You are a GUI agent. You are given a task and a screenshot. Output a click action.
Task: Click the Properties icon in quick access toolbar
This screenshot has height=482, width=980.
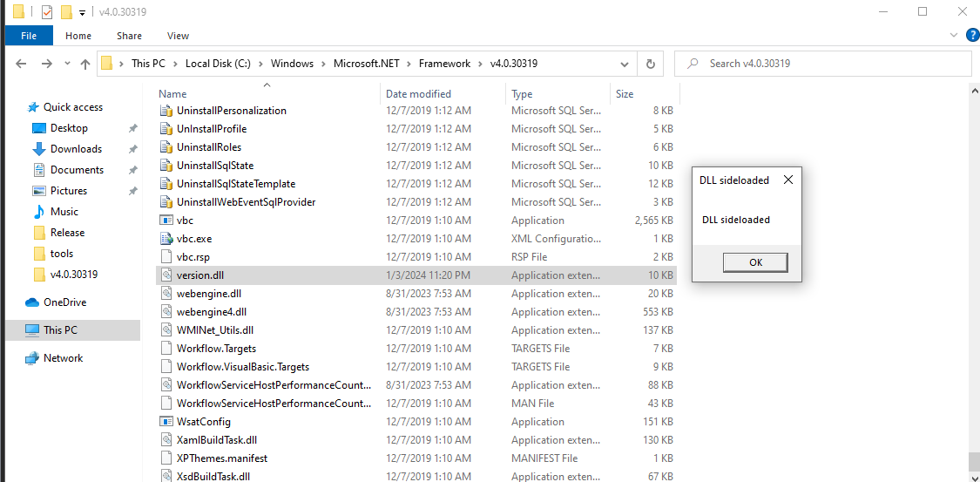pyautogui.click(x=47, y=12)
